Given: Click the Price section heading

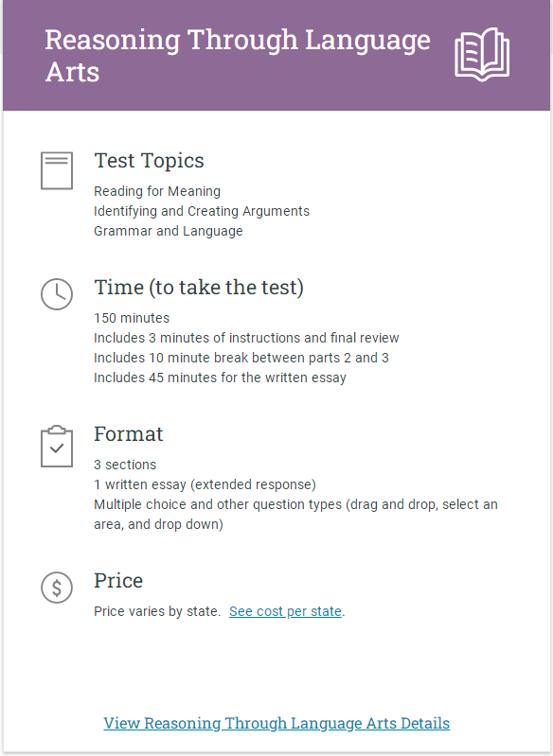Looking at the screenshot, I should click(x=118, y=581).
